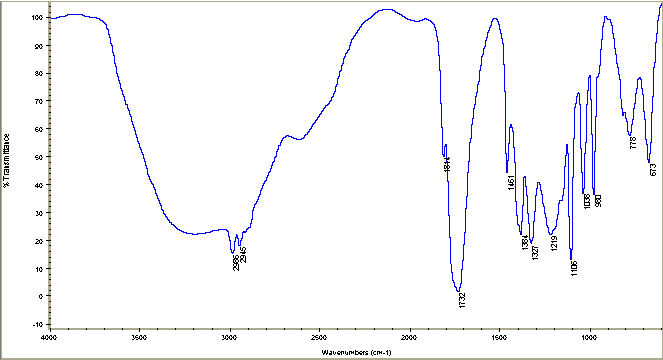The image size is (663, 360).
Task: Click the 70 y-axis tick label
Action: pyautogui.click(x=39, y=101)
